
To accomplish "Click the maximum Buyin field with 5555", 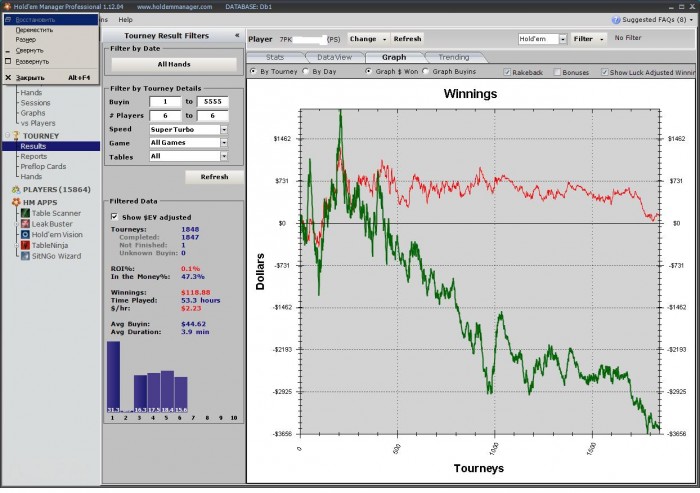I will [x=212, y=102].
